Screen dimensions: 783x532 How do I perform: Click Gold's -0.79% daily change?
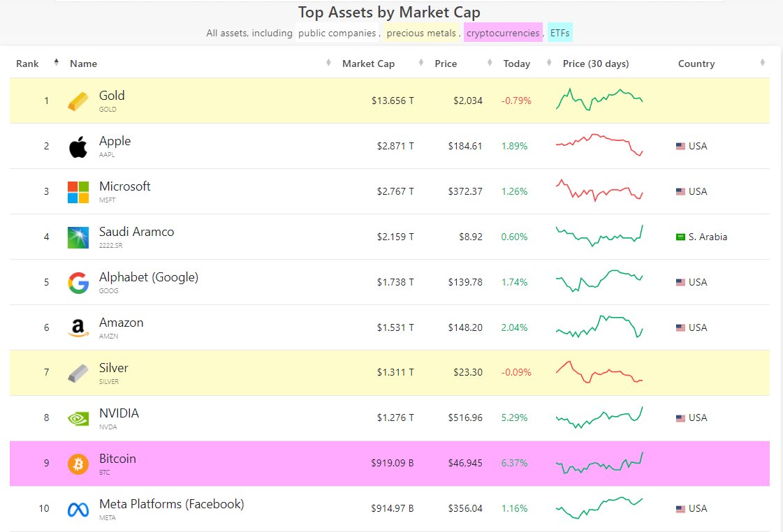tap(516, 101)
